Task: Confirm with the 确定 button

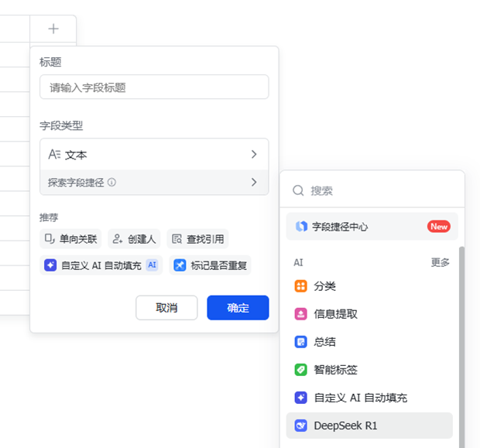Action: pos(238,308)
